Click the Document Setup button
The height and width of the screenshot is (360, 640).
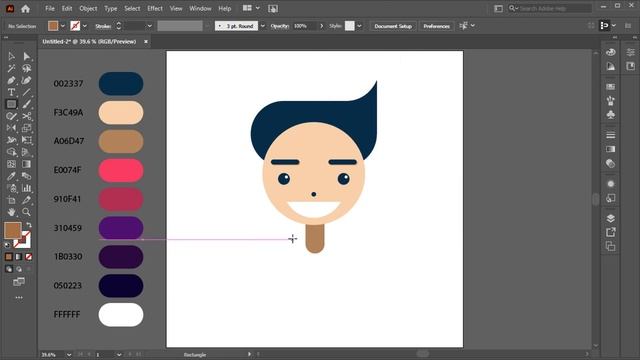pos(393,26)
